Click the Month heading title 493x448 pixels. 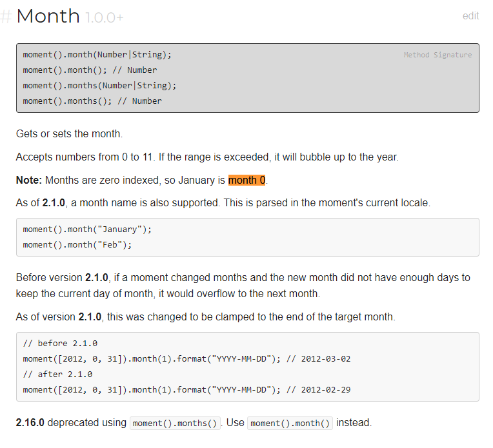pyautogui.click(x=48, y=16)
